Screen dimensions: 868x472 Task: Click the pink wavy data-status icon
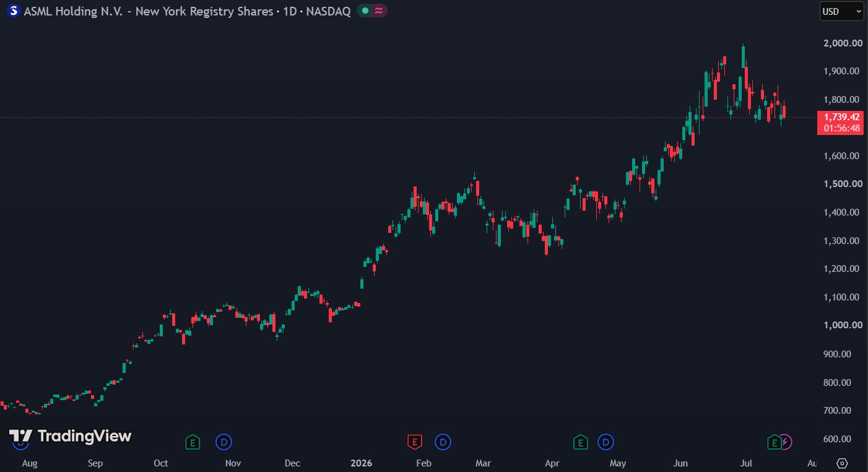(x=378, y=11)
